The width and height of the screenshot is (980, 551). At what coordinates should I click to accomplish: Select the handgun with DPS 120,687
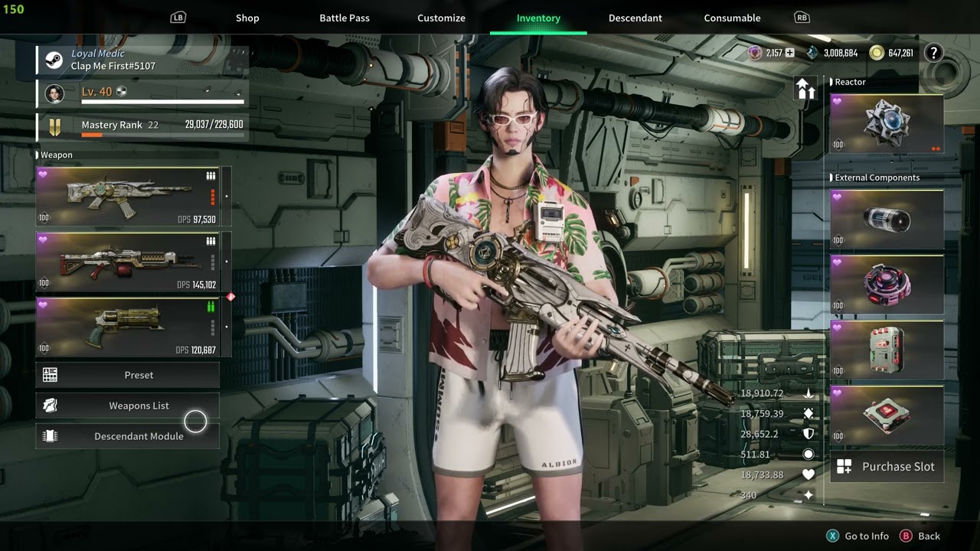128,327
